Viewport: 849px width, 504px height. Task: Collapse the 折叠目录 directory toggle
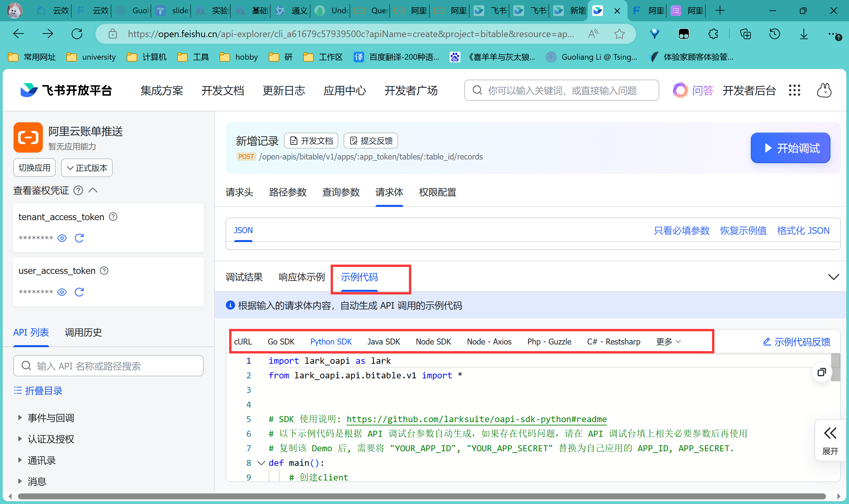(38, 391)
